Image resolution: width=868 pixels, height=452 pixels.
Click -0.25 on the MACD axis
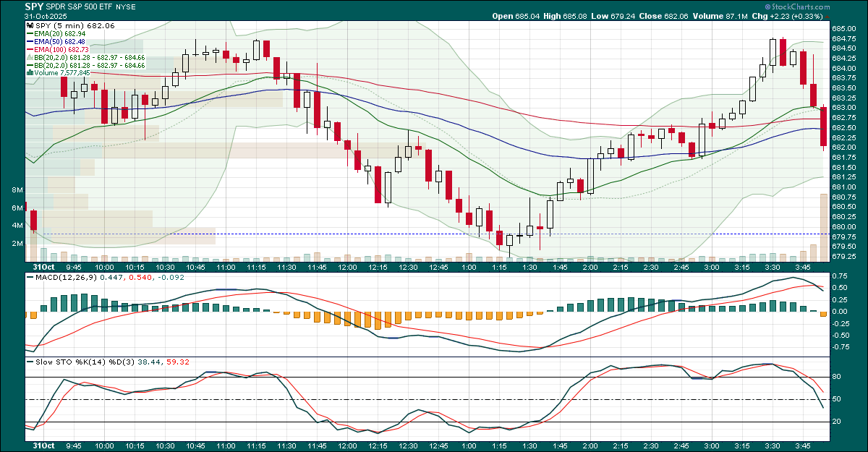[x=841, y=323]
